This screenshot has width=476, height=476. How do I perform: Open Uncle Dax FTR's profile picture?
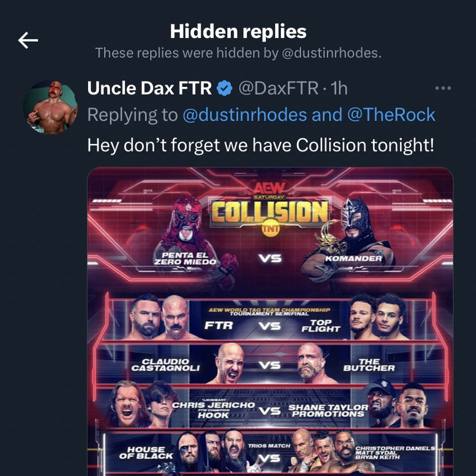coord(51,107)
